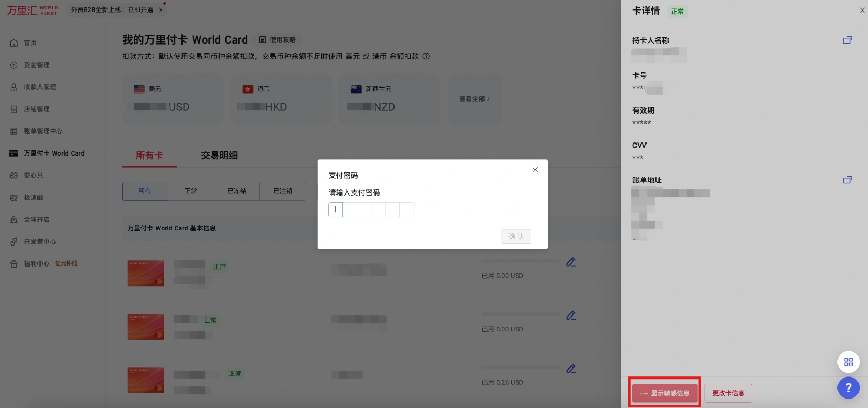This screenshot has height=408, width=868.
Task: Click the 显示敏感信息 button
Action: click(664, 393)
